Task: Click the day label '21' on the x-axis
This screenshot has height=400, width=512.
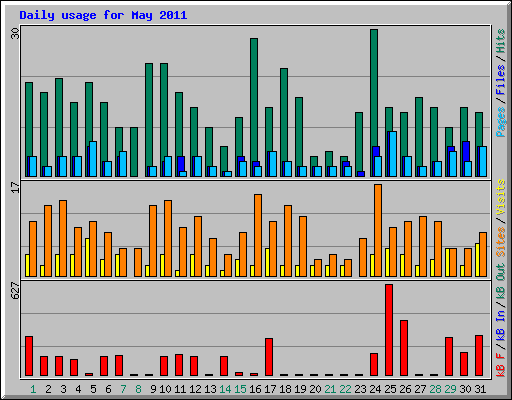Action: click(x=330, y=389)
